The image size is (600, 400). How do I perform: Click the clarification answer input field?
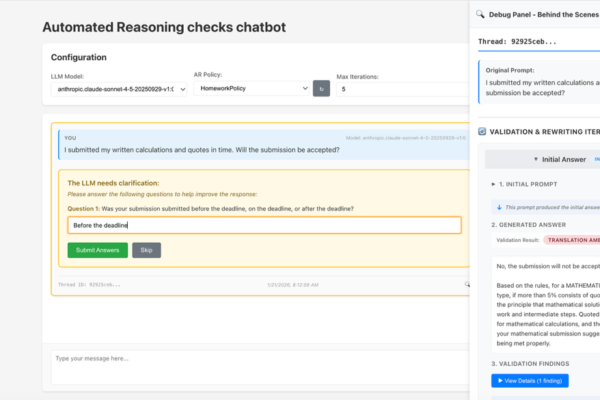pos(264,225)
